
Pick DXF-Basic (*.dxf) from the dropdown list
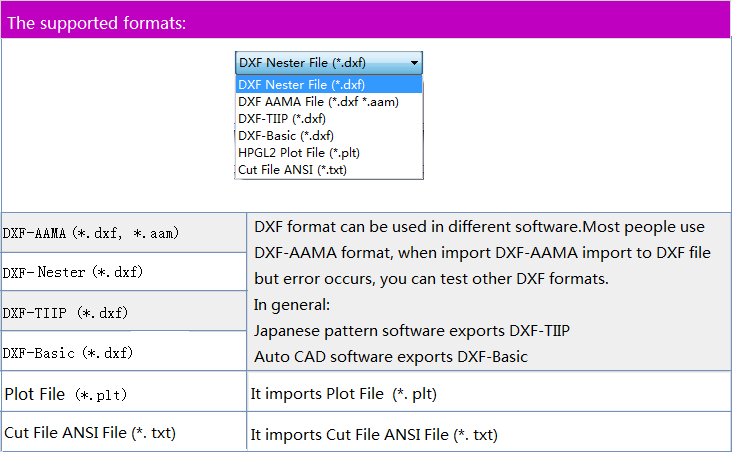tap(286, 136)
